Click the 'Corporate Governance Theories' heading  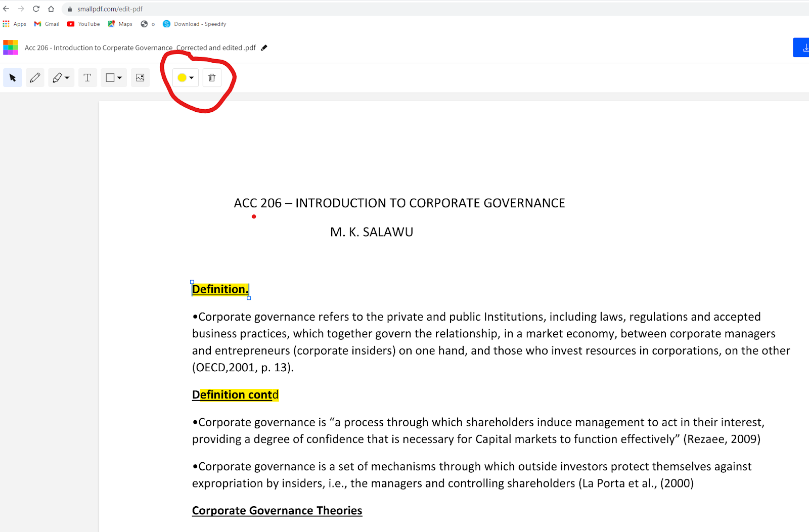(277, 511)
